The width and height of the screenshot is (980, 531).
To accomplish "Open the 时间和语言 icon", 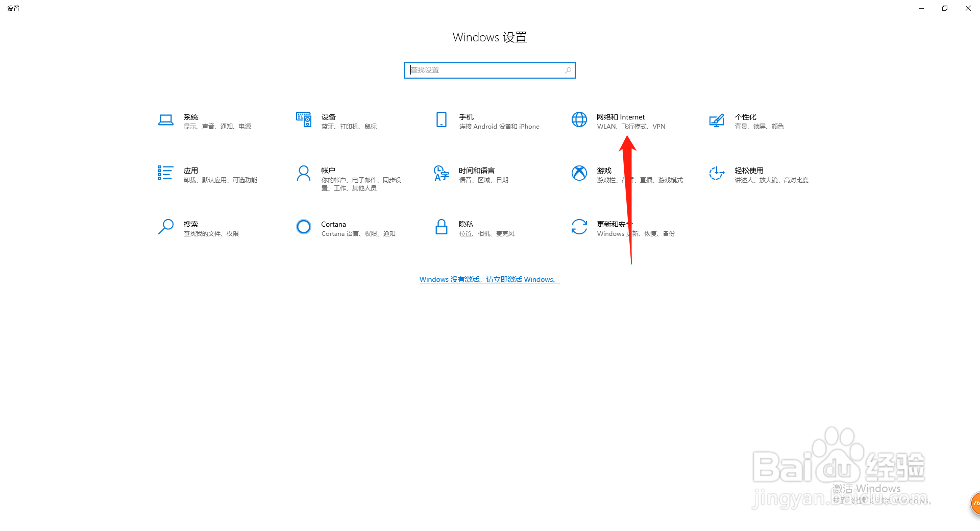I will tap(442, 173).
